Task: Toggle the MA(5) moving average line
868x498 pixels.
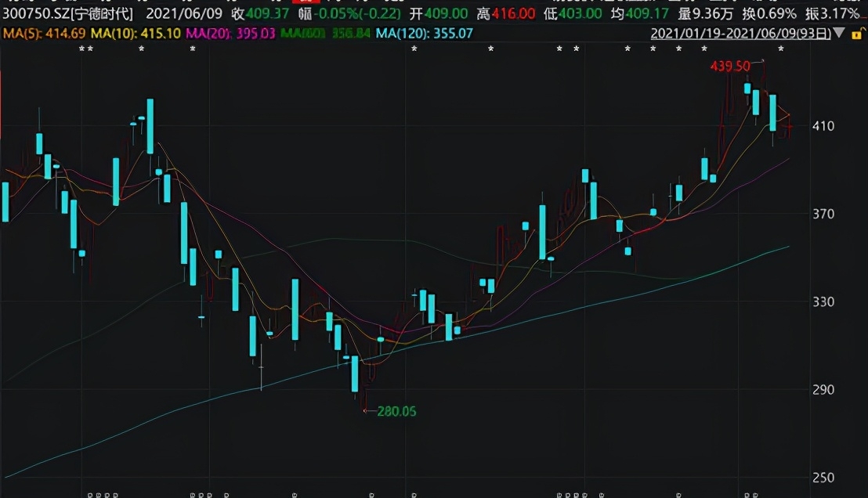Action: coord(43,33)
